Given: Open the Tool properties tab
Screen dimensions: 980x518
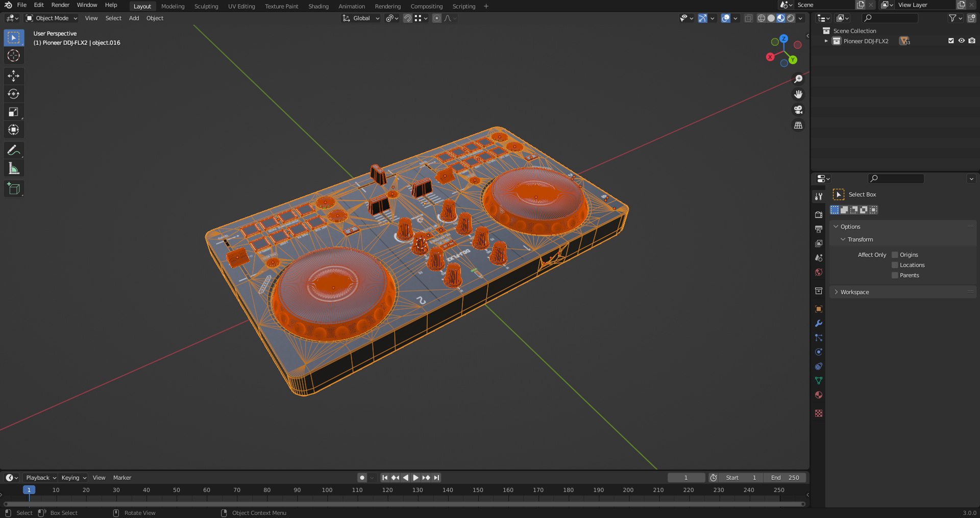Looking at the screenshot, I should coord(819,196).
